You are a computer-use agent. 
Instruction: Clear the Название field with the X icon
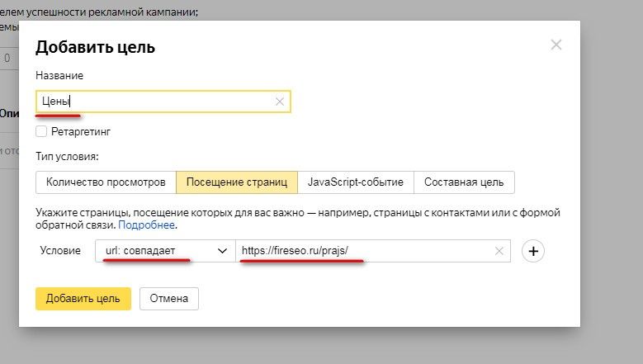tap(279, 102)
